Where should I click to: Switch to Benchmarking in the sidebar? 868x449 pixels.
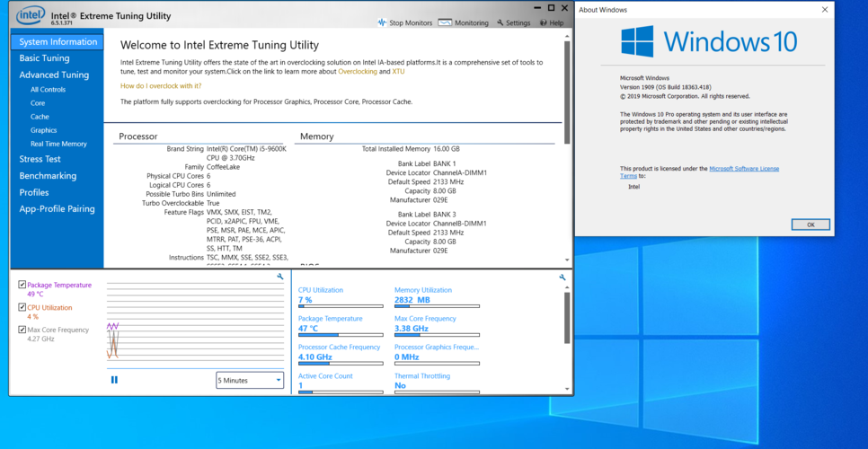[48, 176]
